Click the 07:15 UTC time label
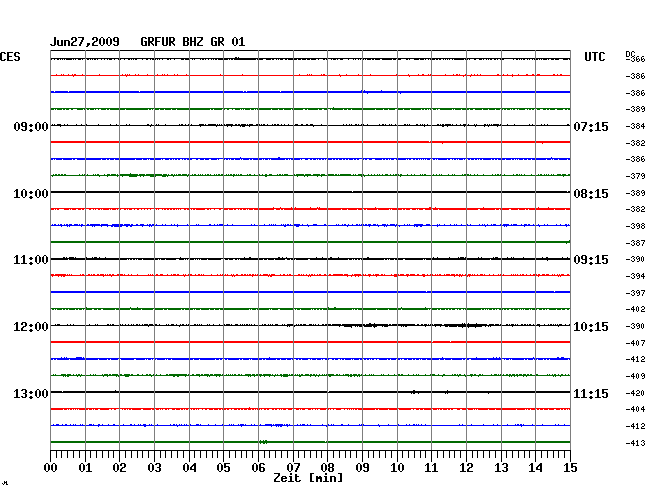650x494 pixels. 591,127
